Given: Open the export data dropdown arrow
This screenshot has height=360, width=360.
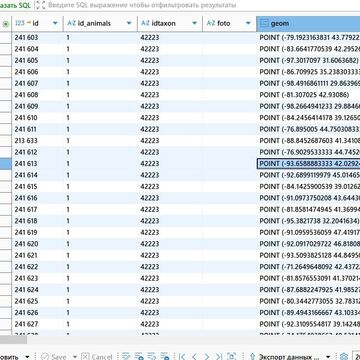Looking at the screenshot, I should pyautogui.click(x=329, y=356).
